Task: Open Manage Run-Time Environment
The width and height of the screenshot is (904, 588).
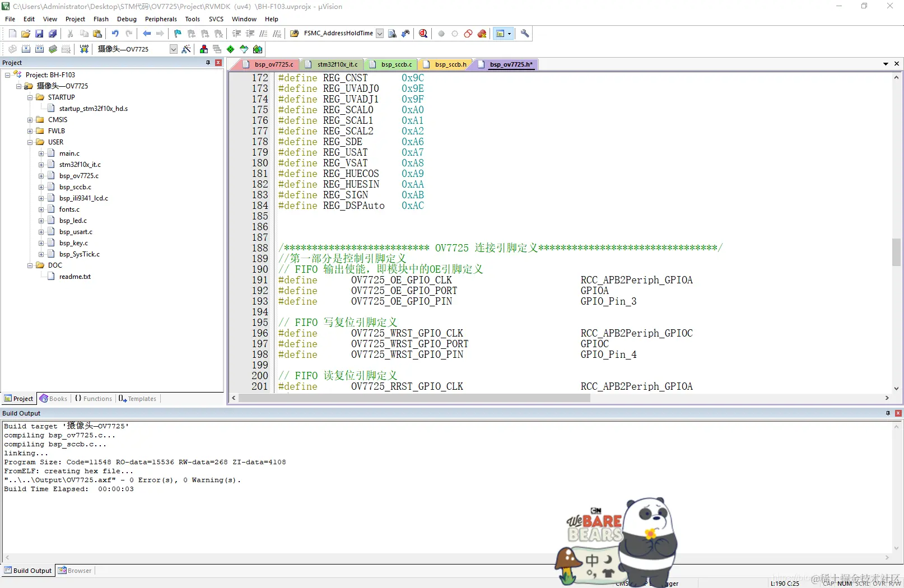Action: (x=230, y=49)
